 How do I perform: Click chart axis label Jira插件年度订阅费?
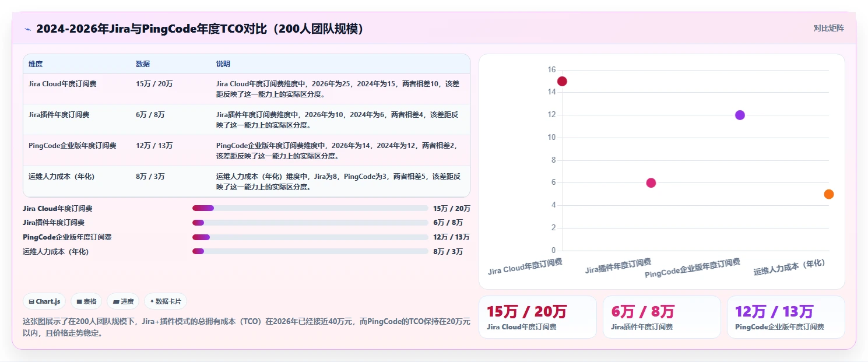[x=619, y=266]
